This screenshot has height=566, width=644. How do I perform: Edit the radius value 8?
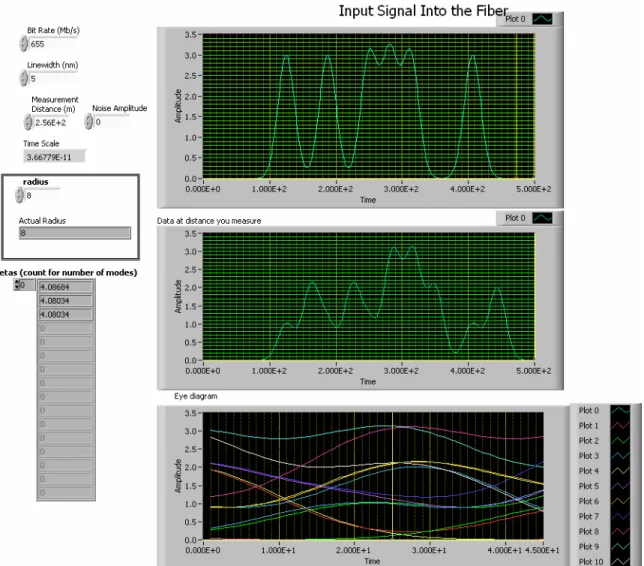[x=42, y=196]
